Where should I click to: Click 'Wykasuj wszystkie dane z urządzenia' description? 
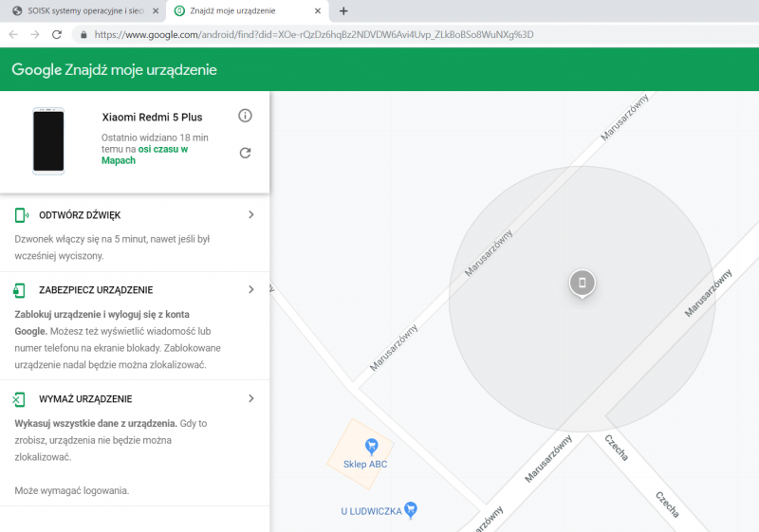[x=111, y=440]
